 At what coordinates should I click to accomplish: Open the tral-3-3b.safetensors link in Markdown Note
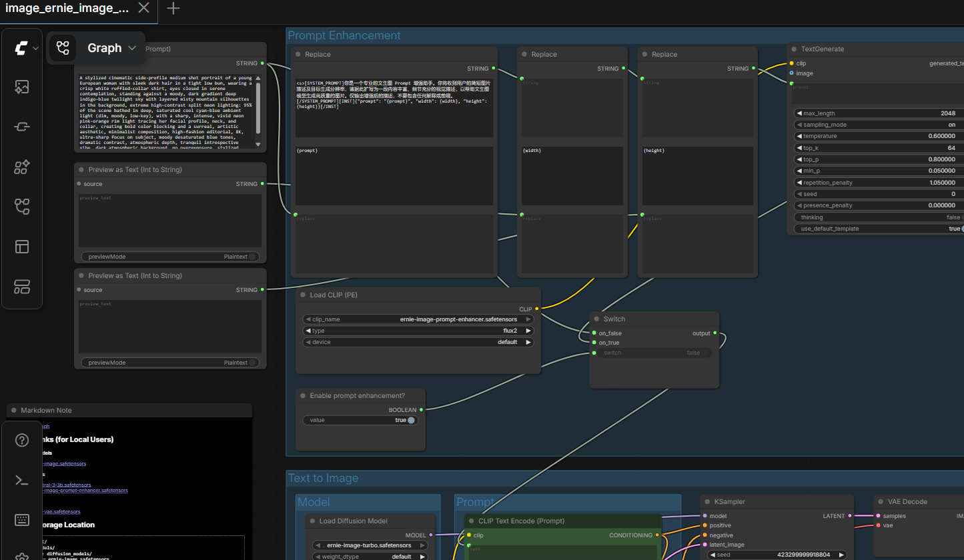point(67,485)
